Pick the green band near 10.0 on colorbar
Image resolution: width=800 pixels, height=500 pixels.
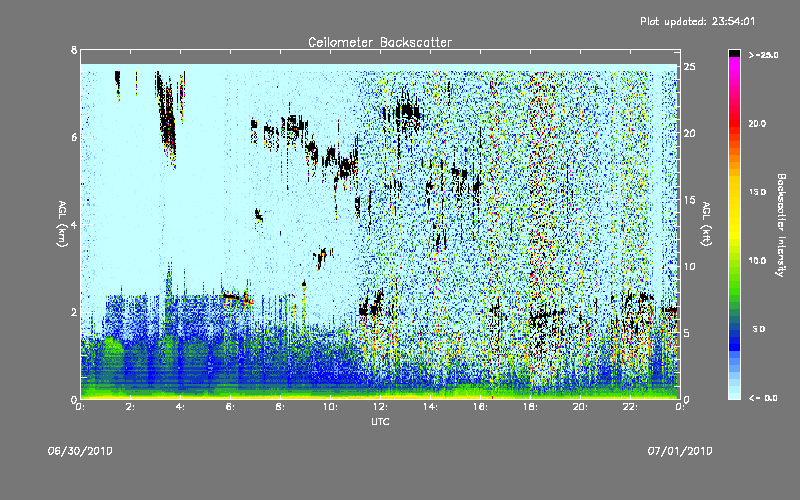click(x=734, y=261)
